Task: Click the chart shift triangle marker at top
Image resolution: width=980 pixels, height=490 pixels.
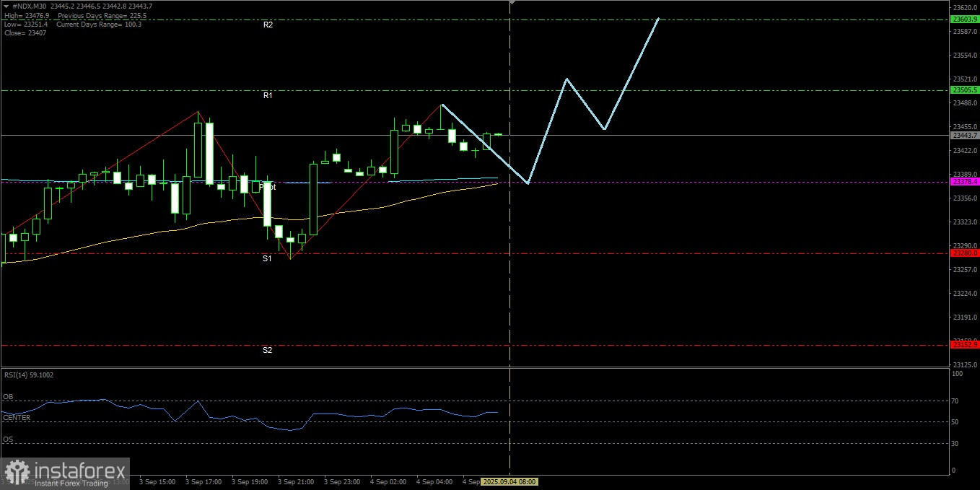Action: [x=511, y=3]
